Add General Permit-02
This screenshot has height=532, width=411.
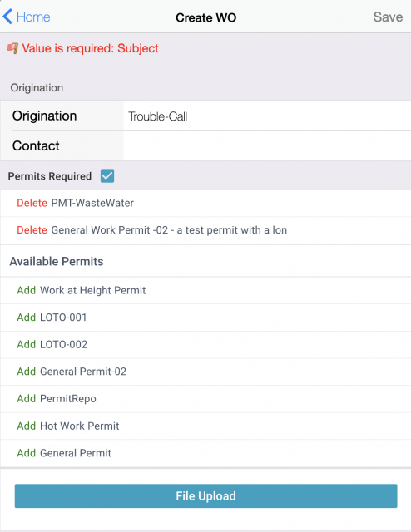(26, 372)
